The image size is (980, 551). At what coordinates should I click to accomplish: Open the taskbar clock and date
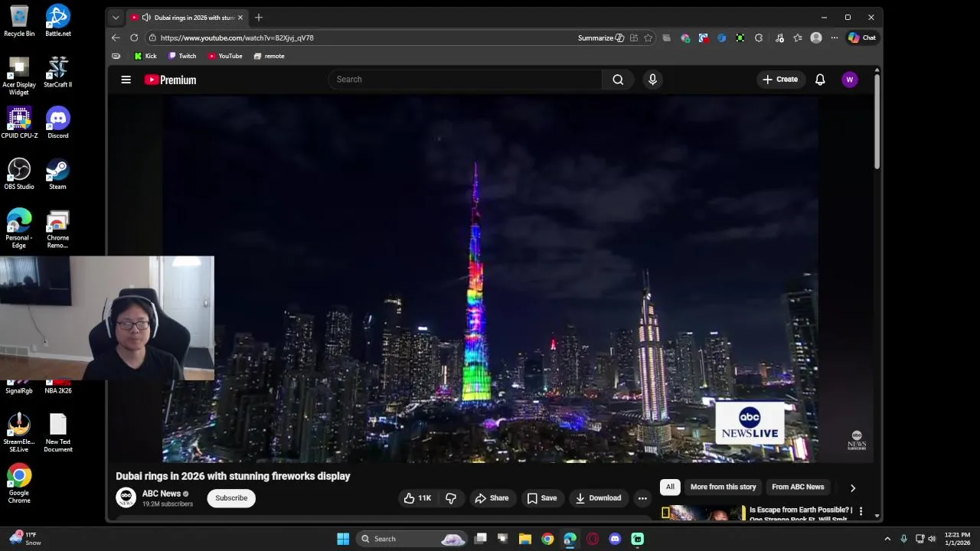pyautogui.click(x=957, y=539)
